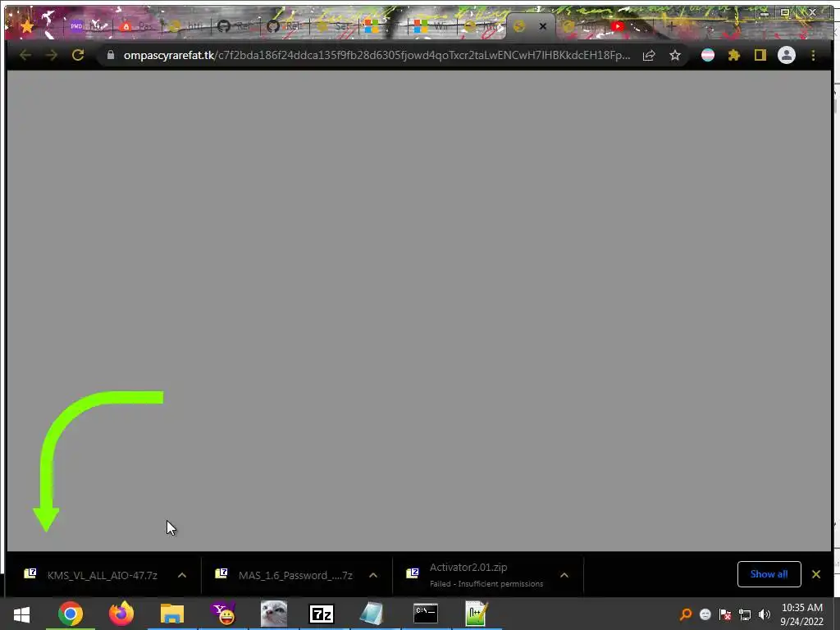Switch to the PWD purple tab
The width and height of the screenshot is (840, 630).
[87, 25]
